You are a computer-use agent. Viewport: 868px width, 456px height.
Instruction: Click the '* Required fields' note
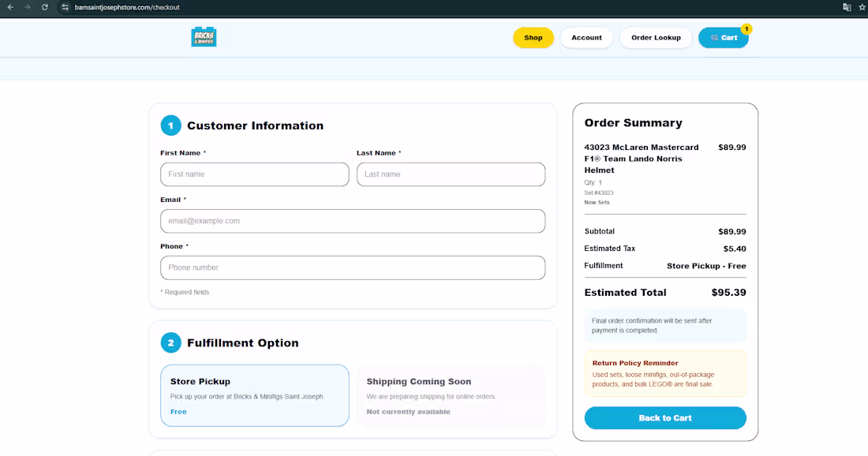tap(185, 292)
